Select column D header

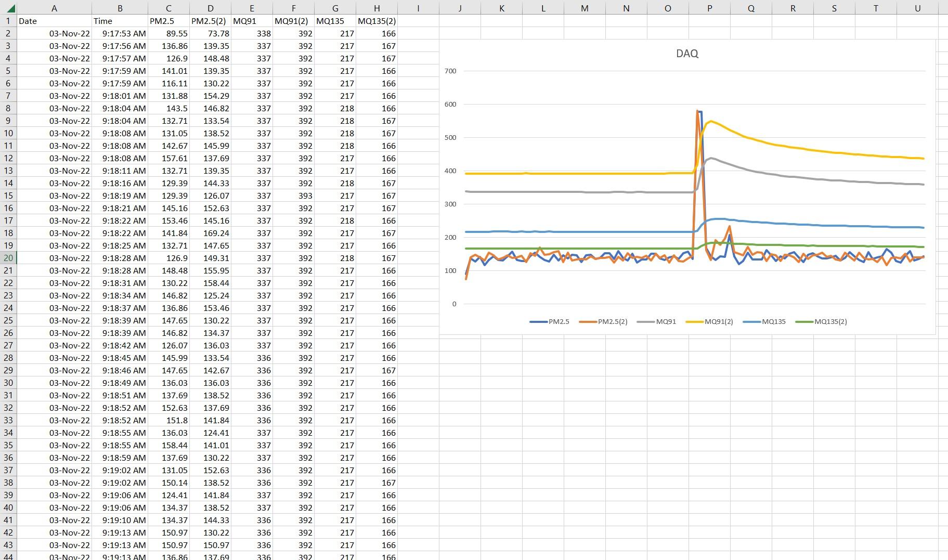210,8
